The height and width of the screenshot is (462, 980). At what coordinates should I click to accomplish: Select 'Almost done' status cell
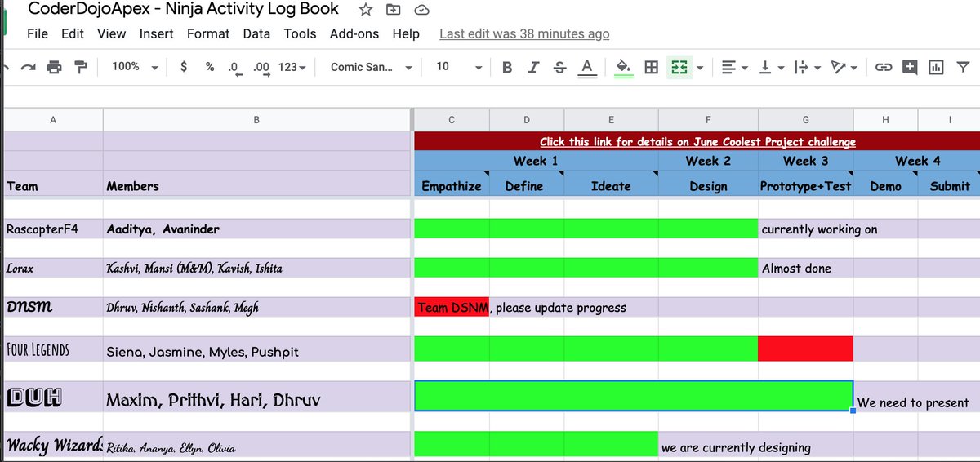click(806, 268)
